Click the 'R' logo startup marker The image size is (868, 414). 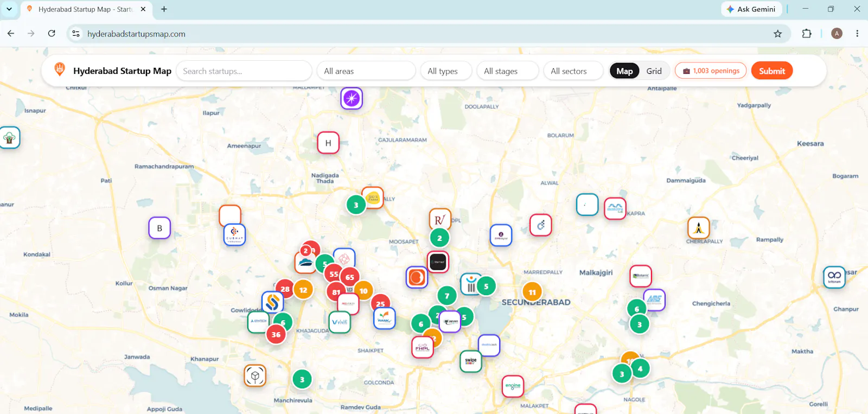pos(440,219)
